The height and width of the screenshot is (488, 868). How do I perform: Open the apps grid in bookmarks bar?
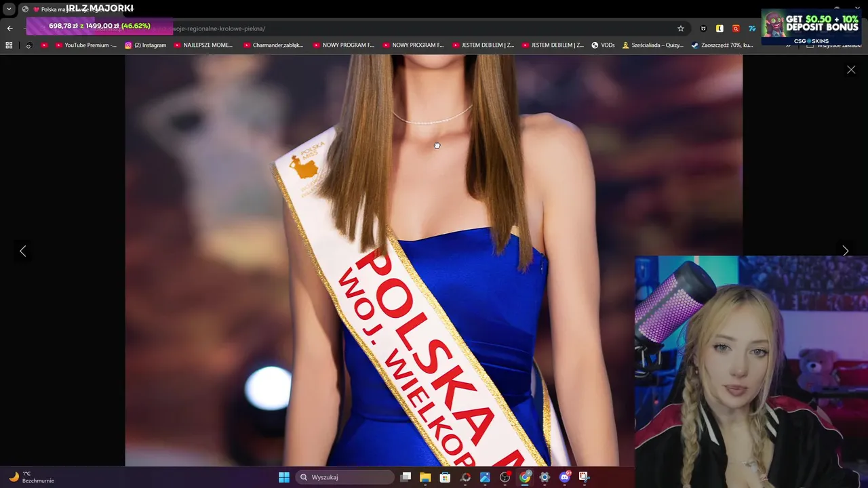[9, 45]
